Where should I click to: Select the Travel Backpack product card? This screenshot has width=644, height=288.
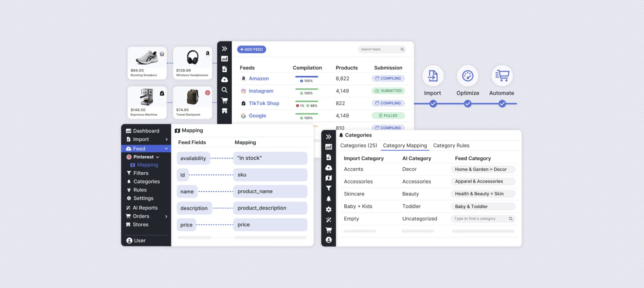(192, 103)
